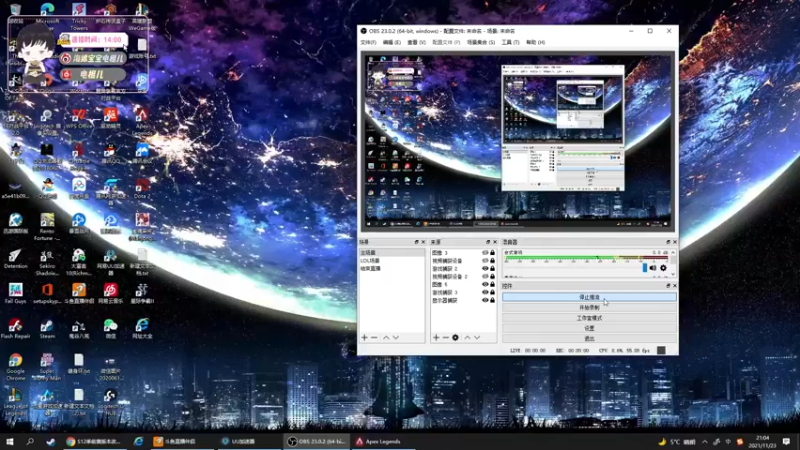The image size is (800, 450).
Task: Click the 开始录制 start recording button
Action: pyautogui.click(x=589, y=308)
